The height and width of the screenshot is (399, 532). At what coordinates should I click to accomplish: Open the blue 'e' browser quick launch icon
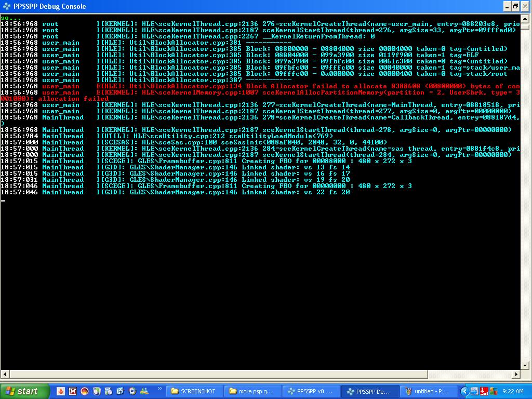[x=120, y=391]
